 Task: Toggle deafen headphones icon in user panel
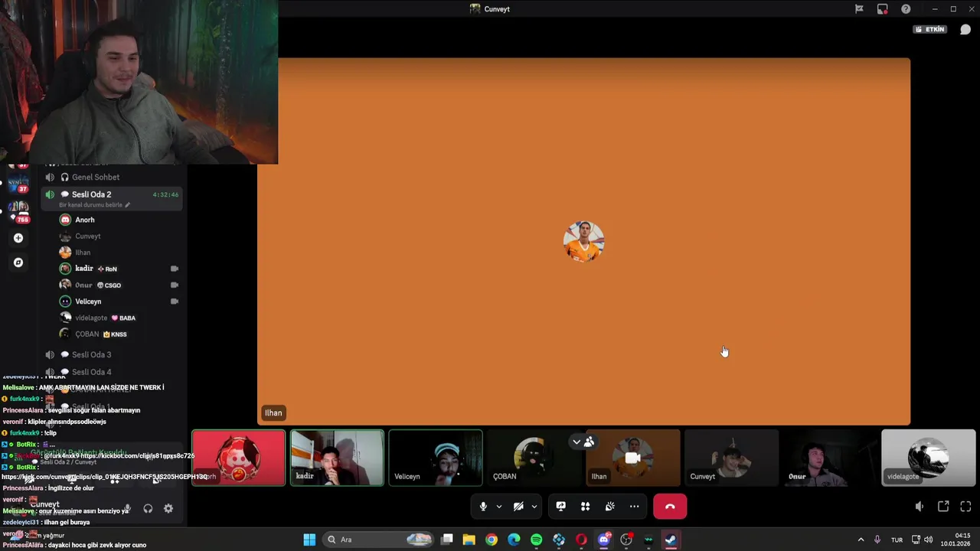coord(148,509)
